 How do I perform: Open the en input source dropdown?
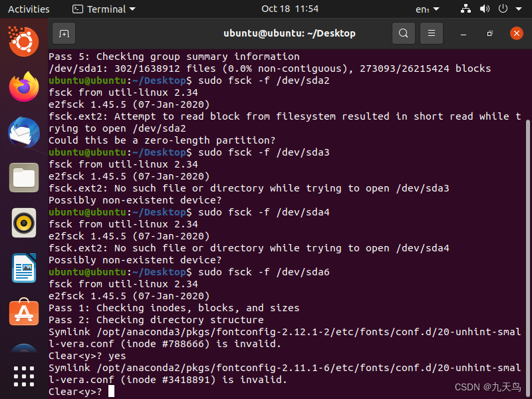[x=427, y=9]
